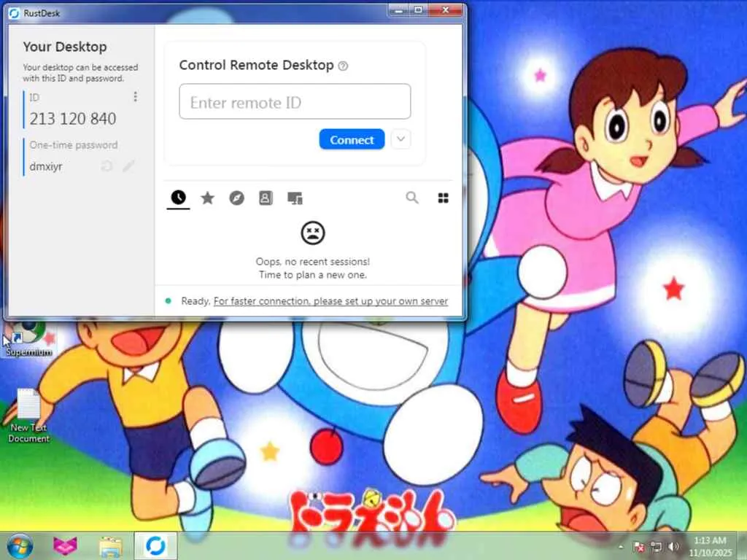Open the Recent sessions tab

pos(178,198)
